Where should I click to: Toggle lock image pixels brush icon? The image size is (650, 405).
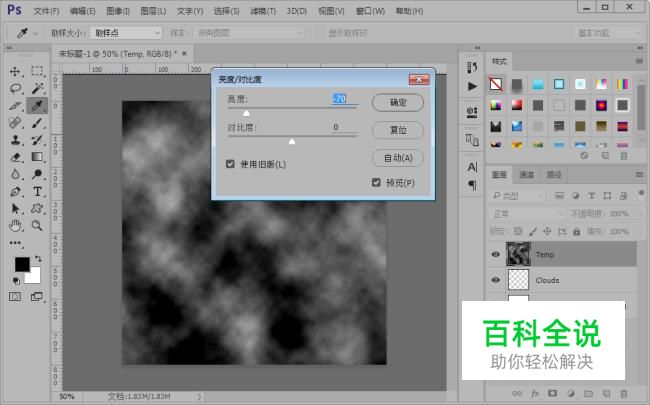point(533,231)
